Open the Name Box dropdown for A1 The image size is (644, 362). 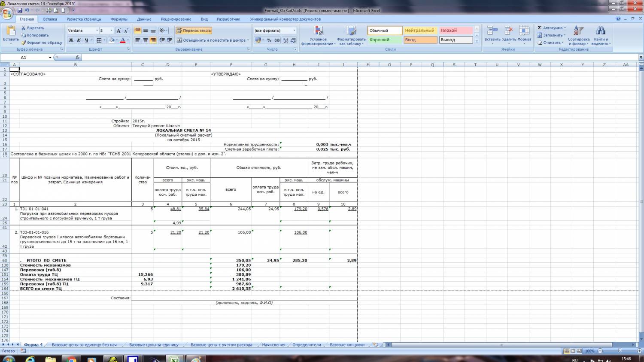(50, 58)
